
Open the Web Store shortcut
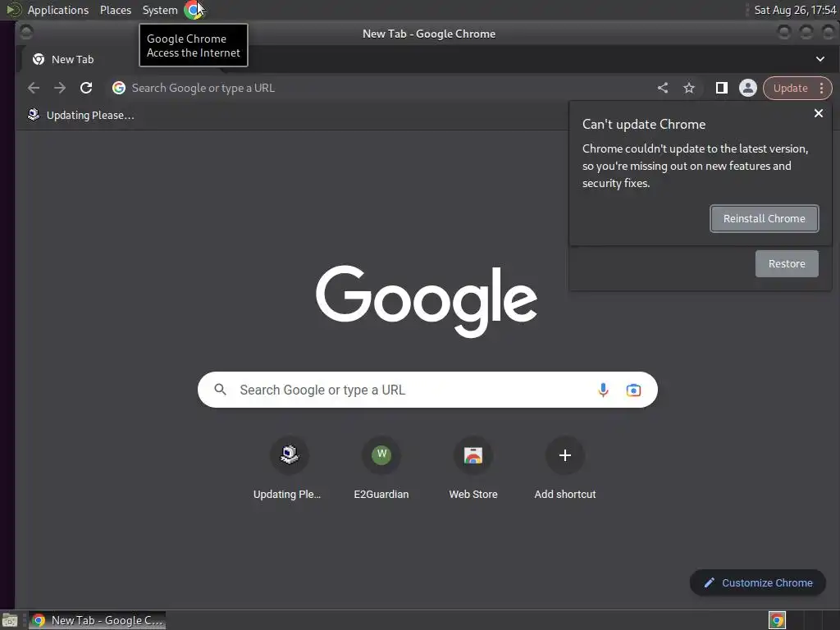coord(473,468)
